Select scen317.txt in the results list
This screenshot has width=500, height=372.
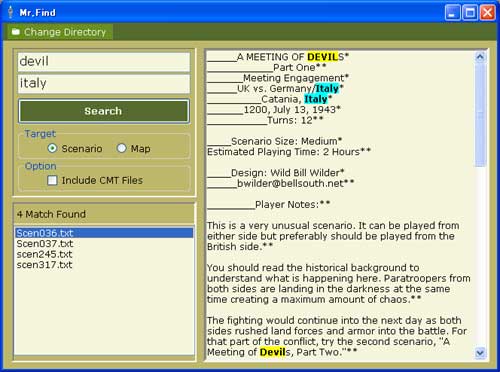click(x=104, y=265)
